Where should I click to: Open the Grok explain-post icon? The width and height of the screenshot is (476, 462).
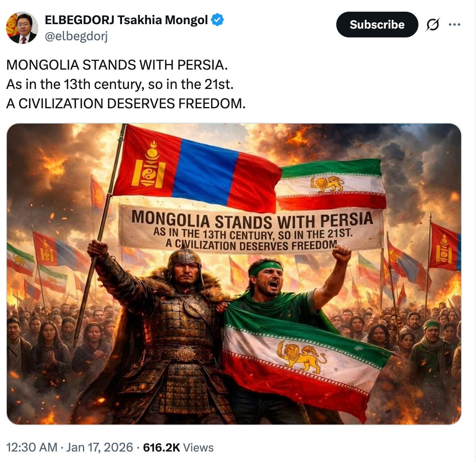tap(433, 25)
